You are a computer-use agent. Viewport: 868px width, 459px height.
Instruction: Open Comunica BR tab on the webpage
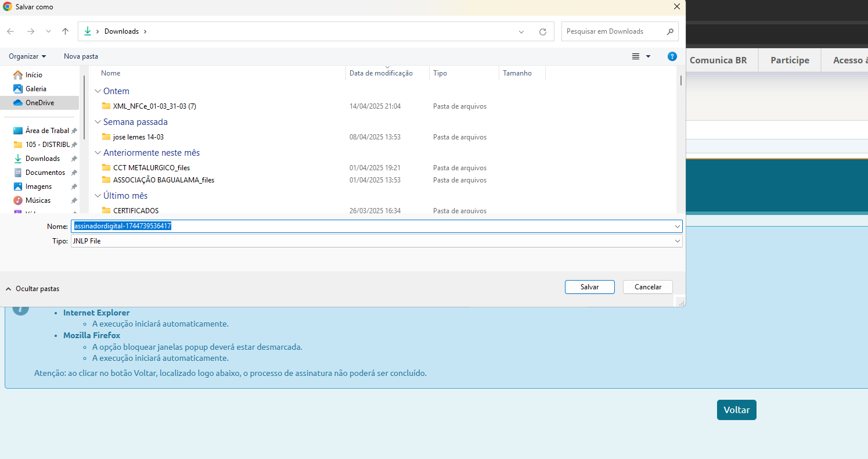point(718,60)
